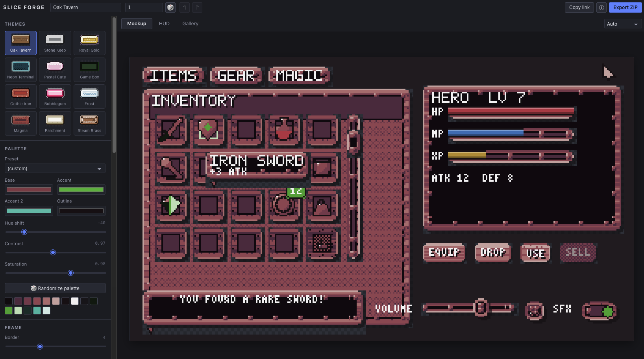Click the Export ZIP button
This screenshot has width=644, height=359.
625,7
